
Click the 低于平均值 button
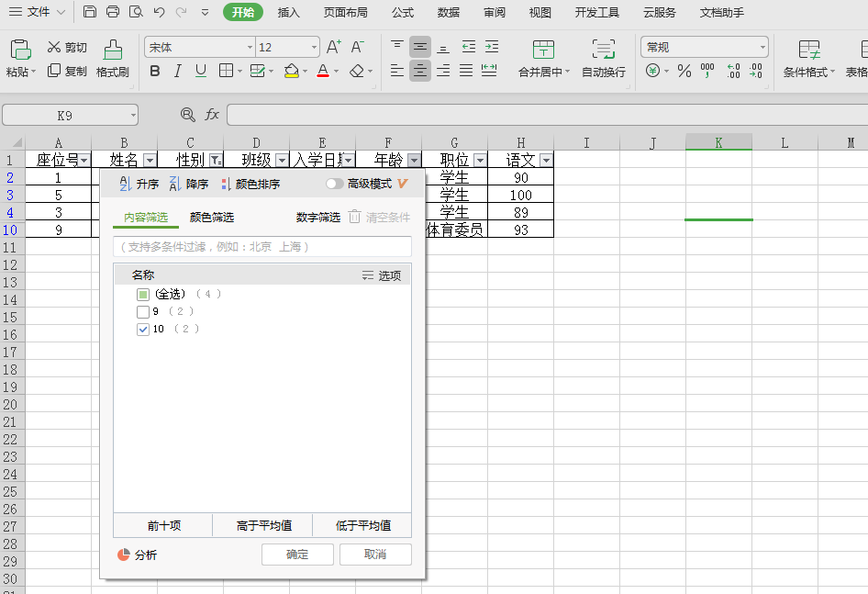pyautogui.click(x=362, y=525)
